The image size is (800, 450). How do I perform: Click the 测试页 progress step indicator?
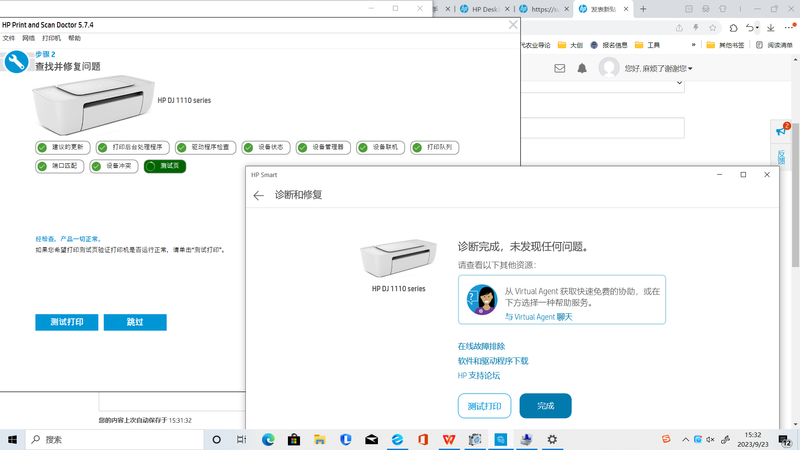pos(165,166)
